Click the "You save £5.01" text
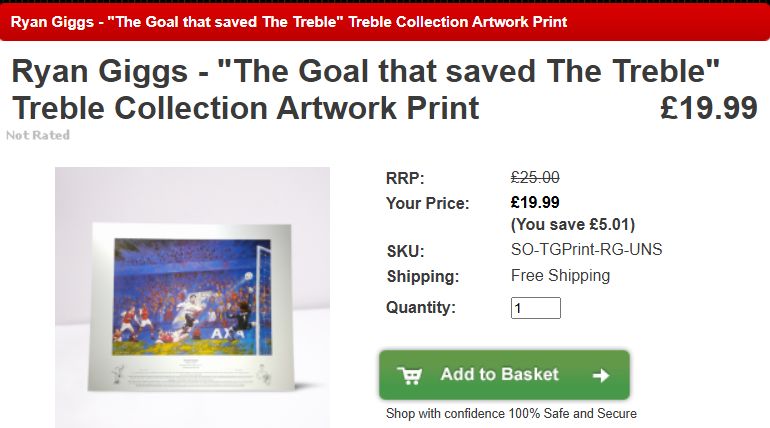Viewport: 770px width, 428px height. click(573, 224)
